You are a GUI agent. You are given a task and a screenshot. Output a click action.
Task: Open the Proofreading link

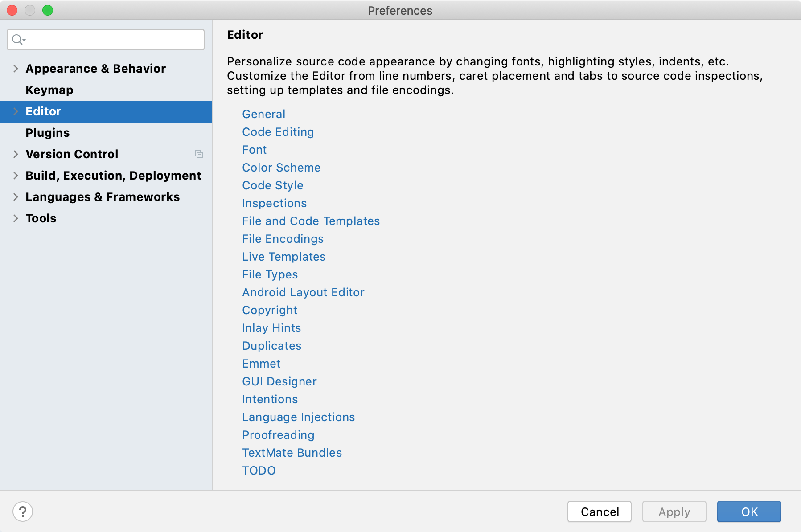pos(279,435)
